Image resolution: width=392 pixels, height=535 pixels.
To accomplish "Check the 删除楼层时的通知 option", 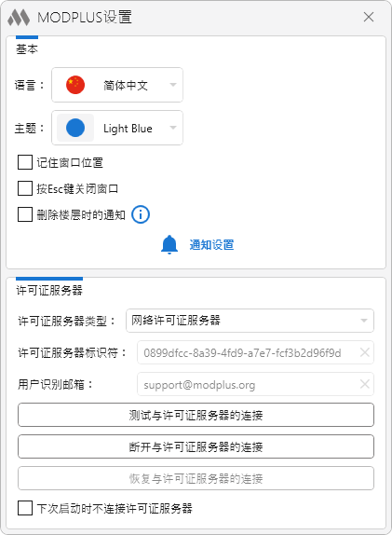I will coord(25,214).
